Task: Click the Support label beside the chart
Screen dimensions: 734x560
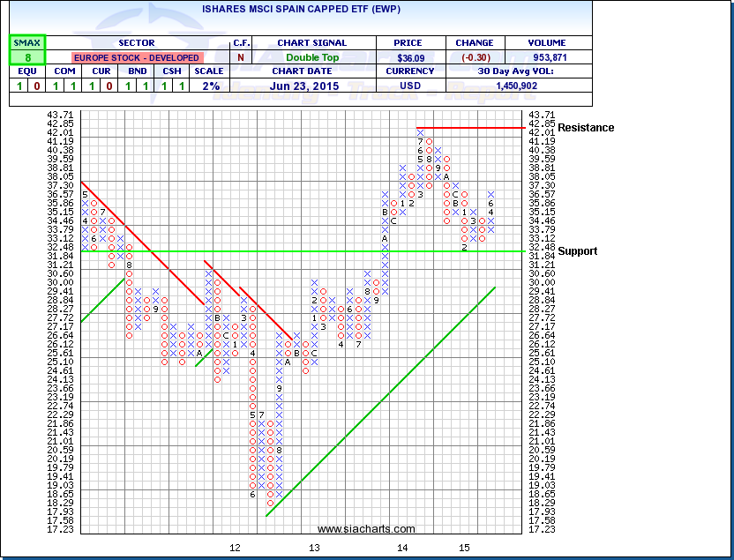Action: (578, 251)
